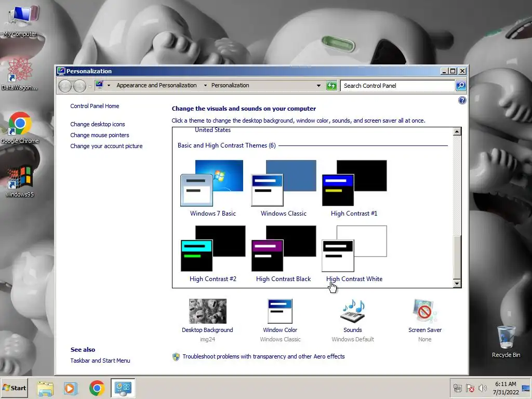Click the Start button
This screenshot has width=532, height=399.
(14, 388)
